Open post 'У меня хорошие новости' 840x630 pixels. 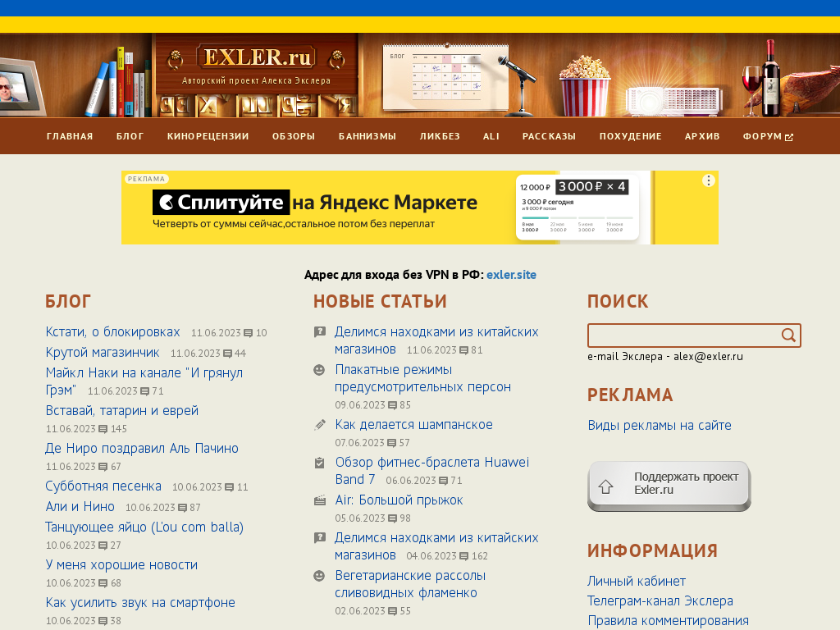point(121,565)
